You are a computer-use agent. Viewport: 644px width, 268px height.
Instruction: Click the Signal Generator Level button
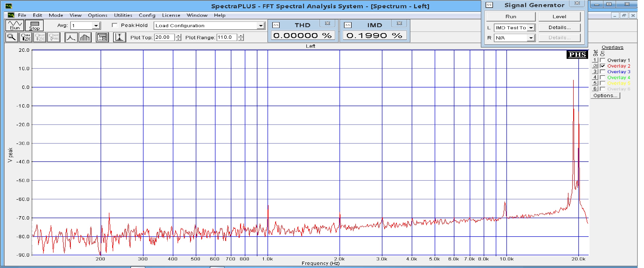pos(559,17)
